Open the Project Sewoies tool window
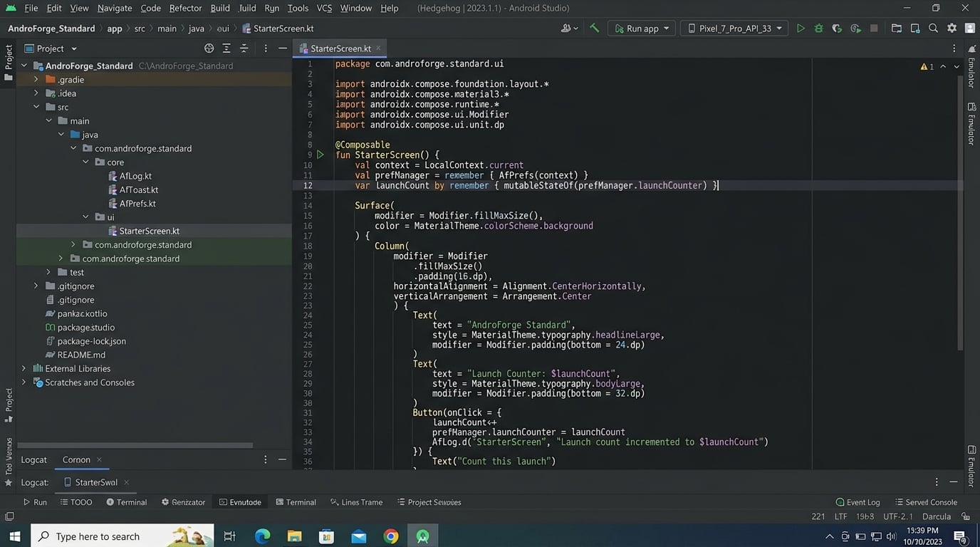The height and width of the screenshot is (547, 980). tap(429, 502)
